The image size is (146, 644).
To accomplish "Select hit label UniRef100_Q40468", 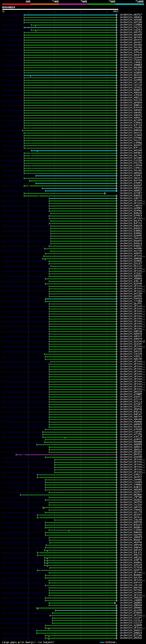I will 131,77.
